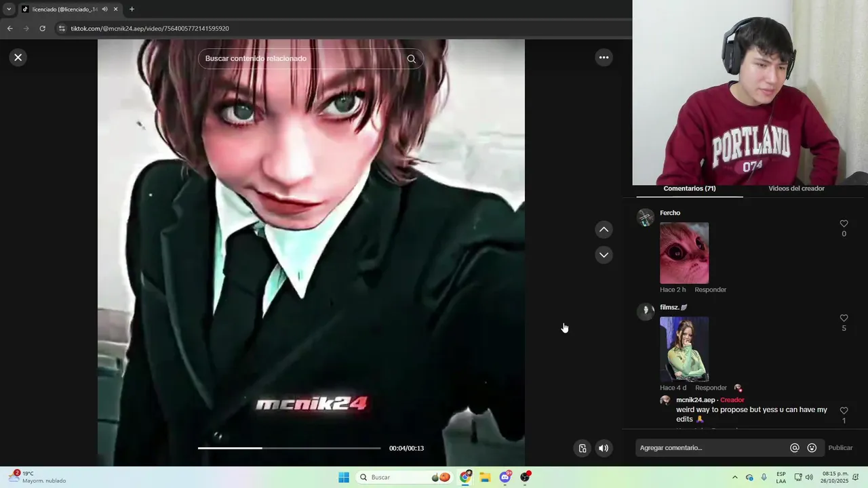Close the TikTok video viewer with X
This screenshot has height=488, width=868.
pos(18,58)
